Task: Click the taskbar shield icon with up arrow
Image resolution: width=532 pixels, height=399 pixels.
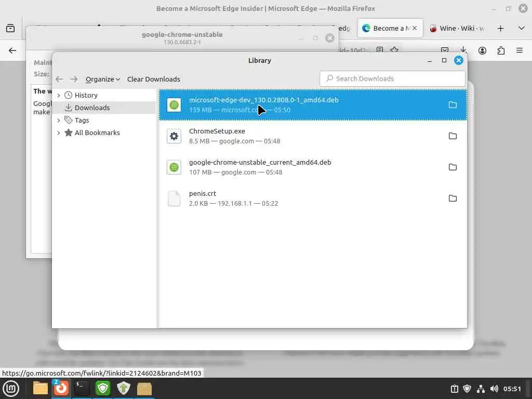Action: (x=124, y=389)
